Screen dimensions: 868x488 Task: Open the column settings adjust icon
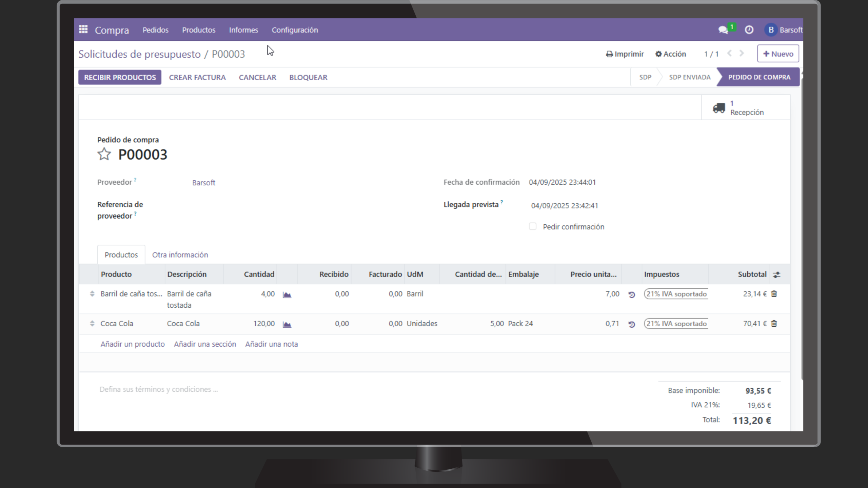[776, 275]
